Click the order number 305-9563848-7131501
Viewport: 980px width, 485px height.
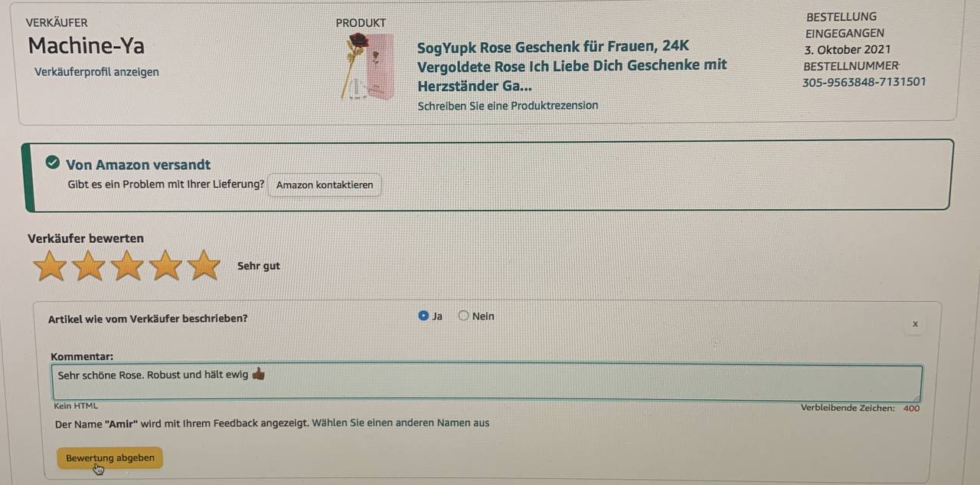point(864,82)
